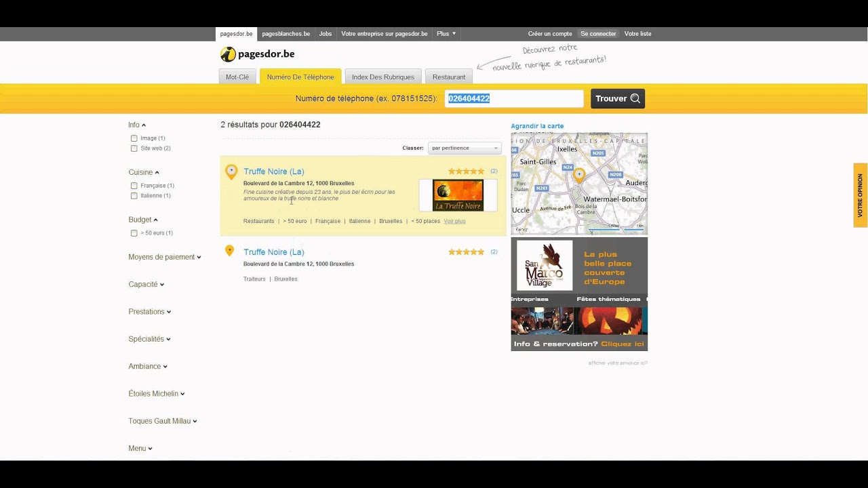
Task: Collapse the Info filter section
Action: pos(137,125)
